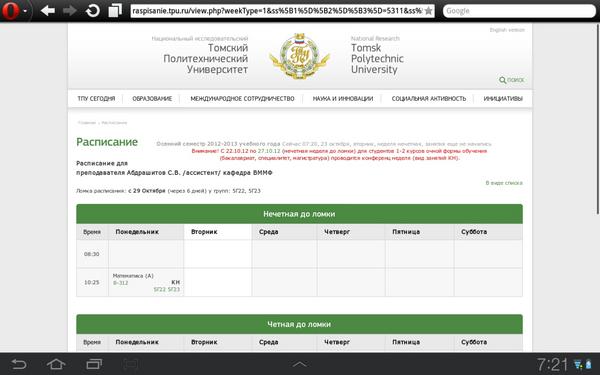This screenshot has width=600, height=375.
Task: Click the 08:30 time cell
Action: 91,254
